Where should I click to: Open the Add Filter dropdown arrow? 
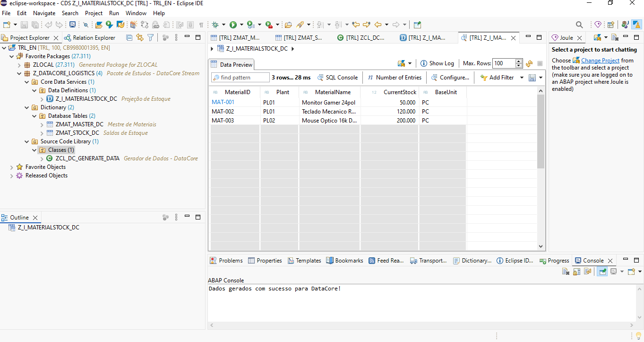[x=522, y=78]
